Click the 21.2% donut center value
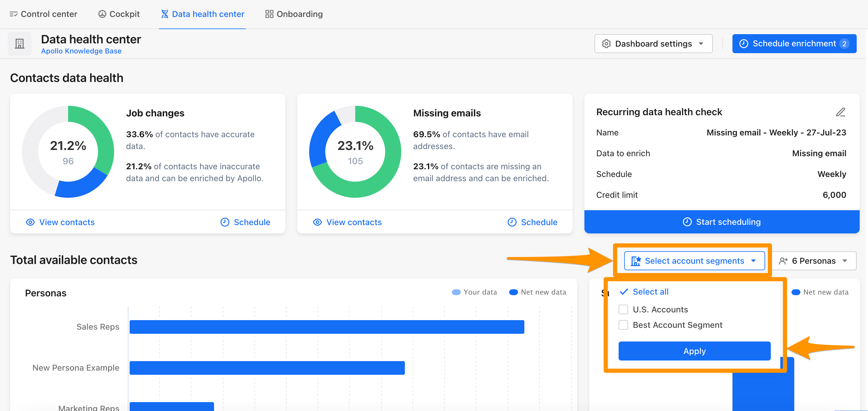This screenshot has width=868, height=411. point(68,146)
